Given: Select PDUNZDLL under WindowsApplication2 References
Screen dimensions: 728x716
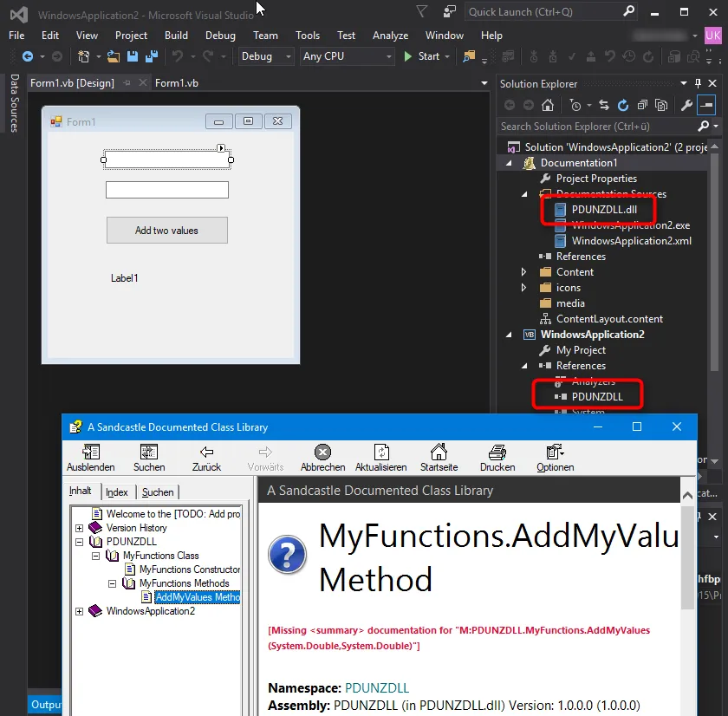Looking at the screenshot, I should (597, 397).
